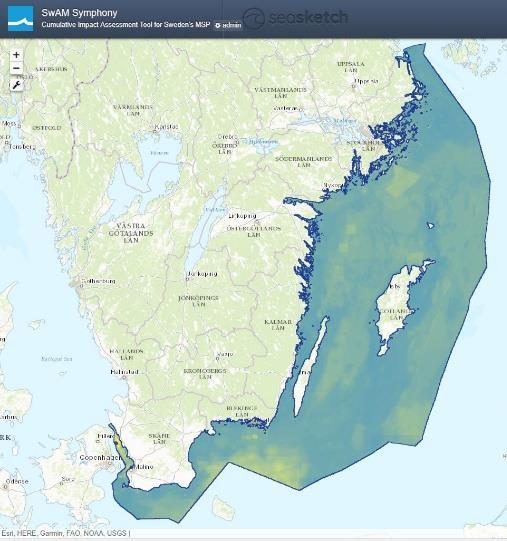Screen dimensions: 507x541
Task: Click the SwAM Symphony wave logo
Action: point(20,19)
